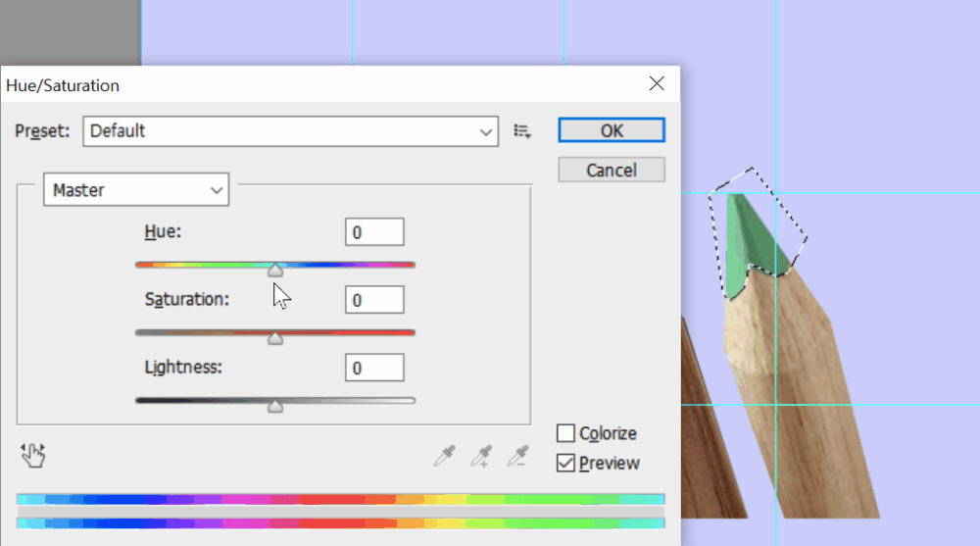Viewport: 980px width, 546px height.
Task: Open the Master channel dropdown
Action: point(136,189)
